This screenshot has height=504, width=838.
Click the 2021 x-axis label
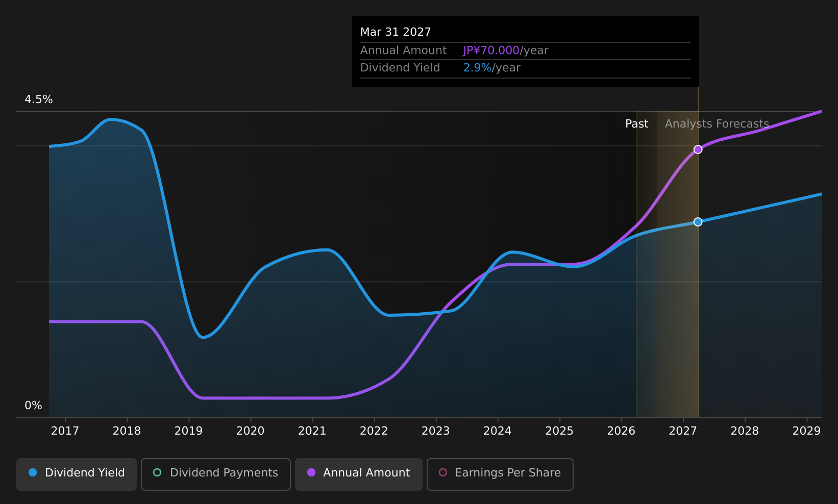click(x=312, y=431)
